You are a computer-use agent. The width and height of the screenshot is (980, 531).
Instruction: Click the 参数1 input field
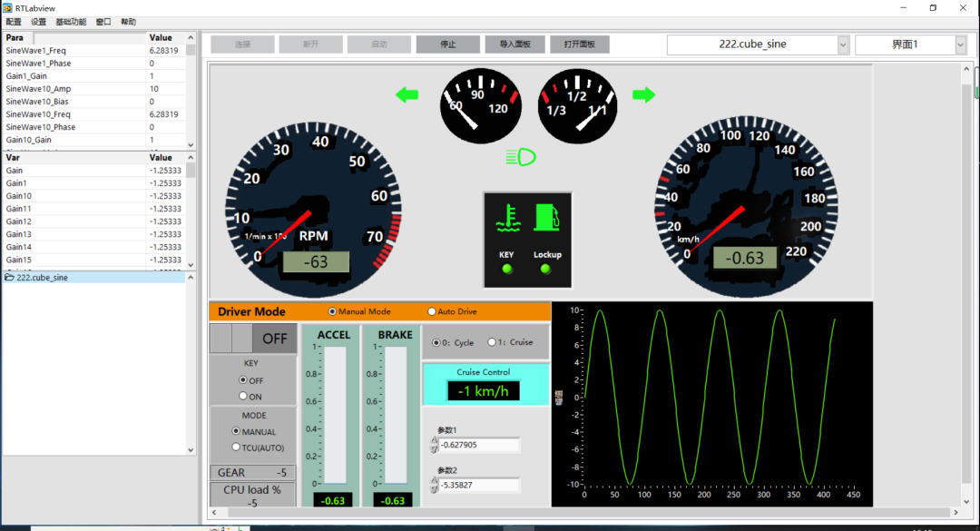[479, 445]
